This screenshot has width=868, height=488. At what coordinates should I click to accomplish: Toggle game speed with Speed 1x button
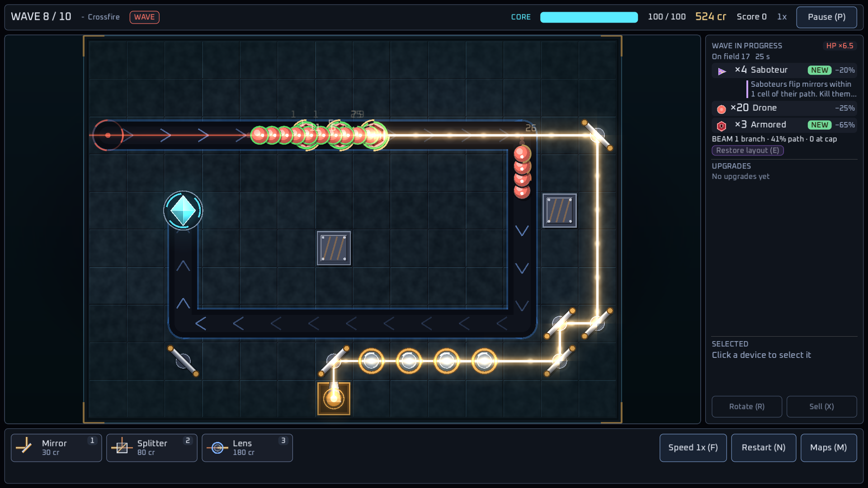pyautogui.click(x=693, y=448)
